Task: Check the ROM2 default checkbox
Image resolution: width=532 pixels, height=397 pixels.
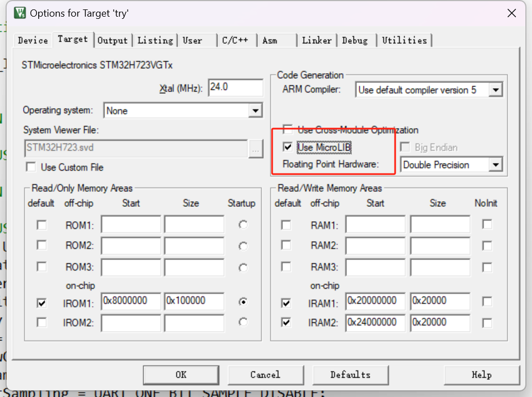Action: tap(42, 245)
